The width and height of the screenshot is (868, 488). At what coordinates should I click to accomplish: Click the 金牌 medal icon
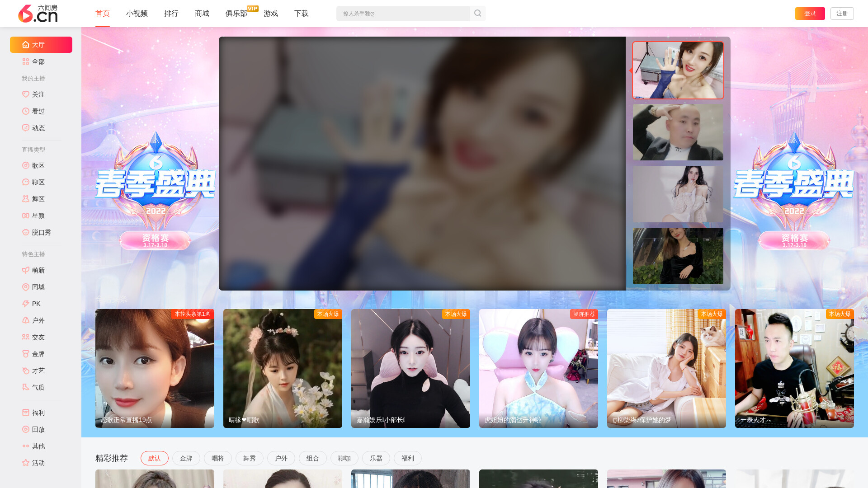(26, 354)
